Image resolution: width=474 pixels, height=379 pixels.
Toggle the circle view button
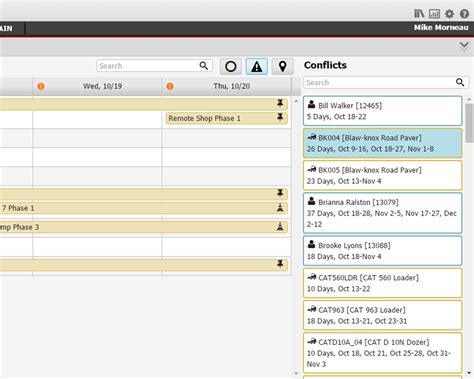point(231,66)
